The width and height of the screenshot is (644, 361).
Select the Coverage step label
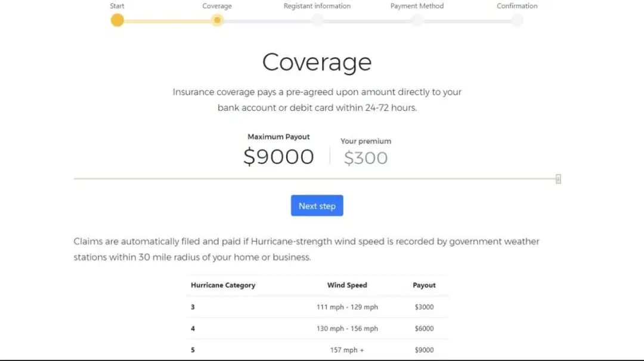pyautogui.click(x=217, y=6)
